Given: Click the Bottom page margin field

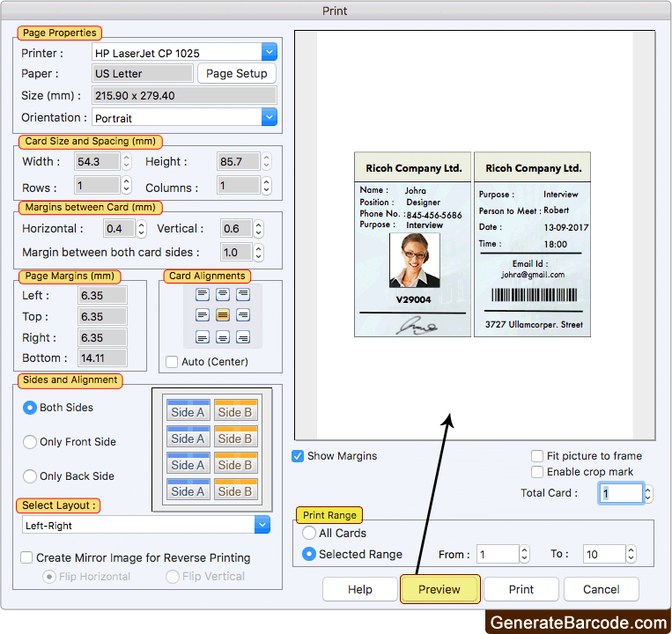Looking at the screenshot, I should point(102,358).
